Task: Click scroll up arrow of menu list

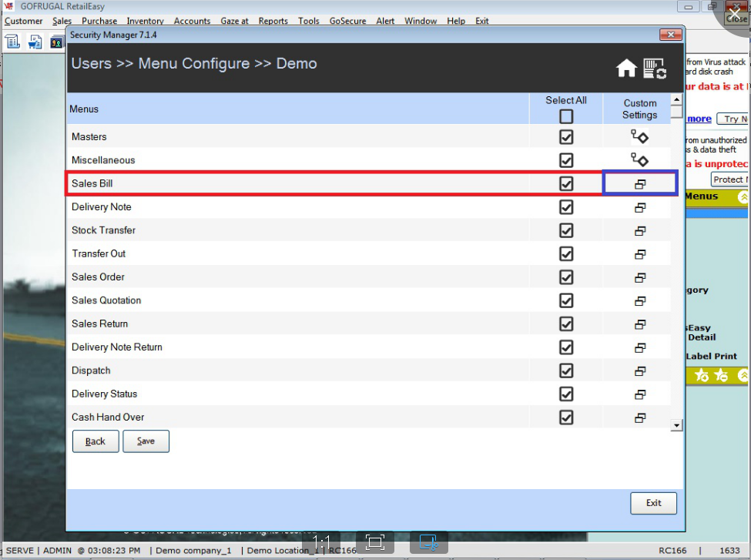Action: 676,99
